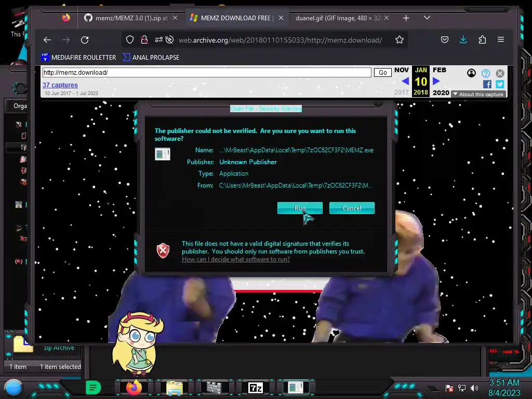This screenshot has height=399, width=532.
Task: Go back in Firefox history
Action: (47, 40)
